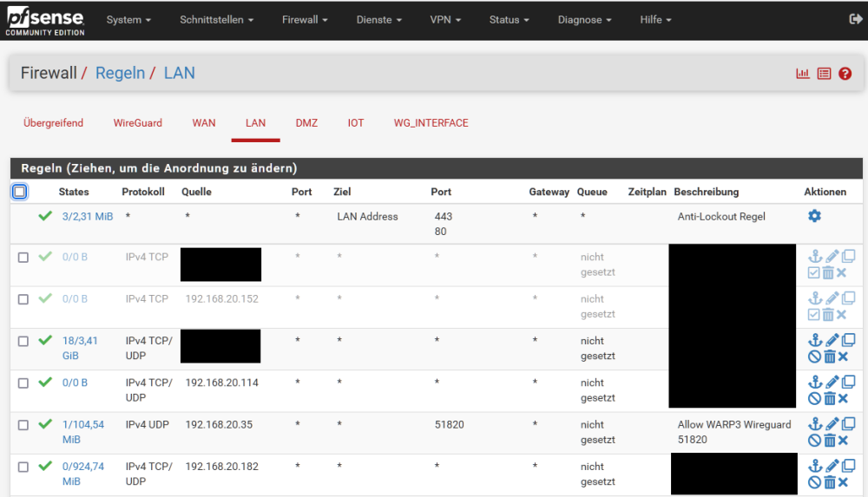
Task: Switch to the WAN rules tab
Action: point(204,123)
